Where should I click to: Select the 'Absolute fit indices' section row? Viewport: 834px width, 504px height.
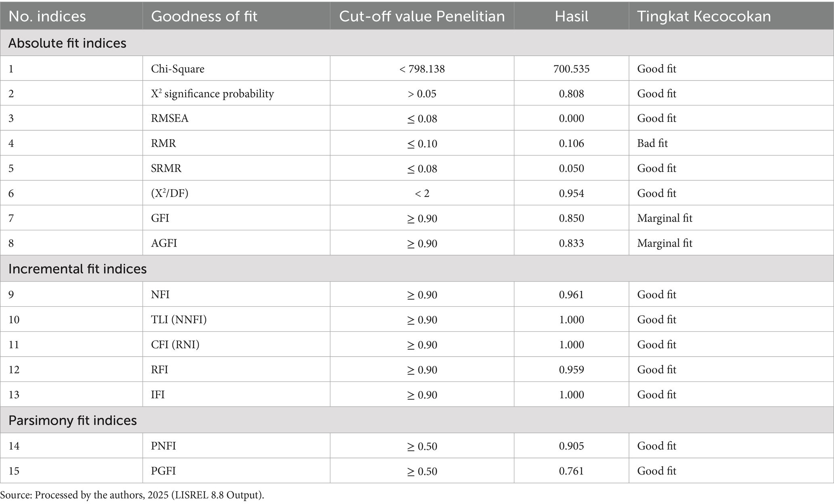click(x=417, y=43)
